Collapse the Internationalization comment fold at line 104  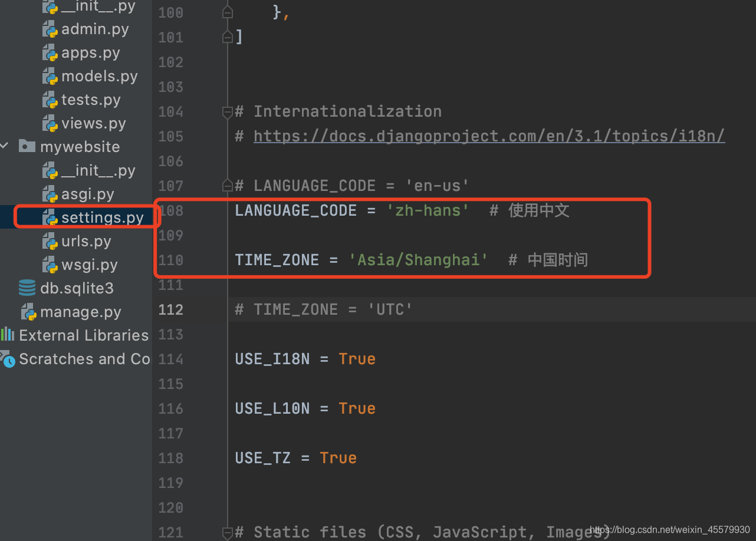[228, 111]
